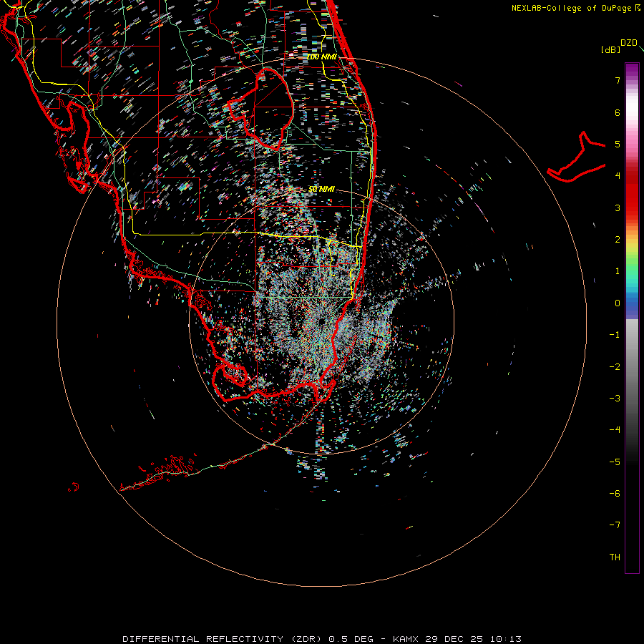Click the 6 dB tick label on the scale
The image size is (644, 644).
coord(618,112)
